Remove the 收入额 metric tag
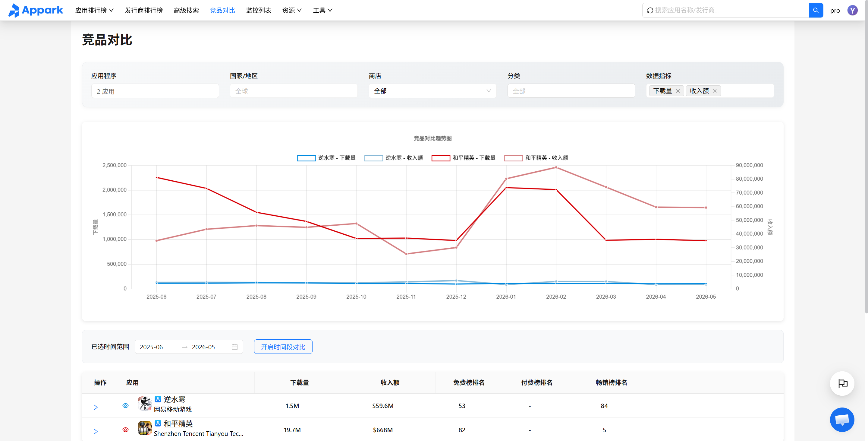868x441 pixels. pos(714,91)
